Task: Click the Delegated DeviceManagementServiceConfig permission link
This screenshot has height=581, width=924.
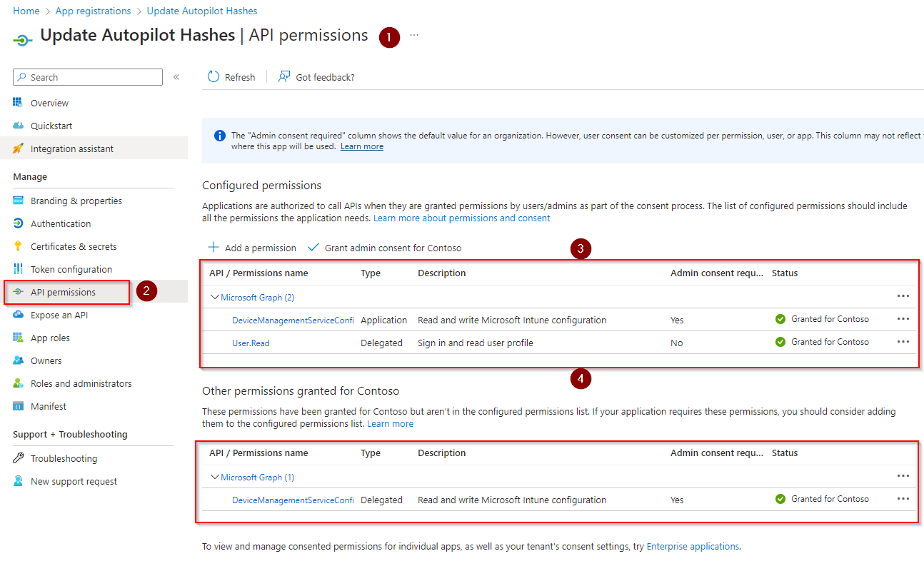Action: coord(293,500)
